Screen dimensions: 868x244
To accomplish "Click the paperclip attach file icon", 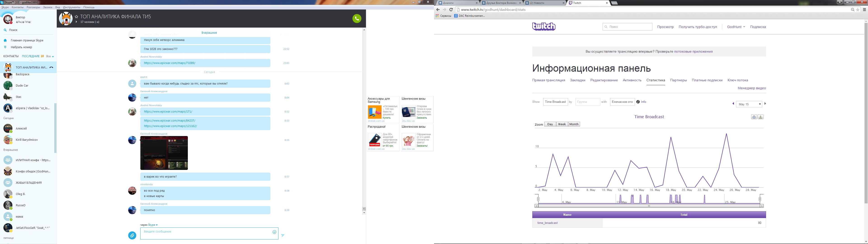I will click(132, 235).
